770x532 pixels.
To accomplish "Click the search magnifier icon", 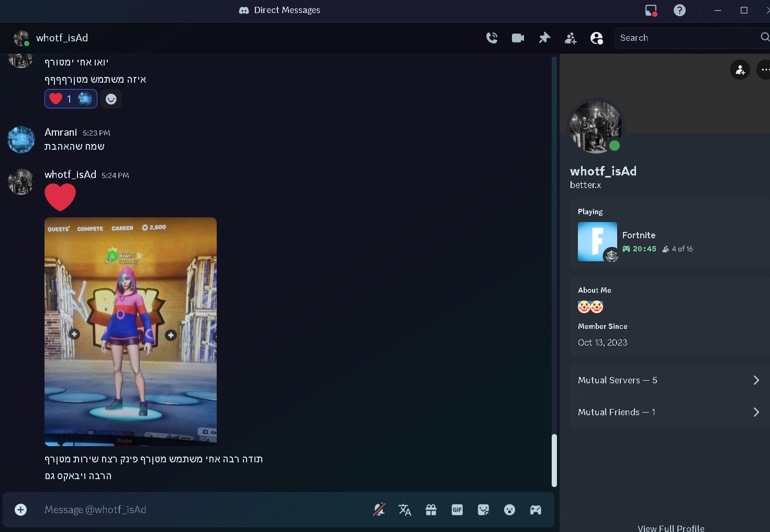I will pyautogui.click(x=765, y=37).
